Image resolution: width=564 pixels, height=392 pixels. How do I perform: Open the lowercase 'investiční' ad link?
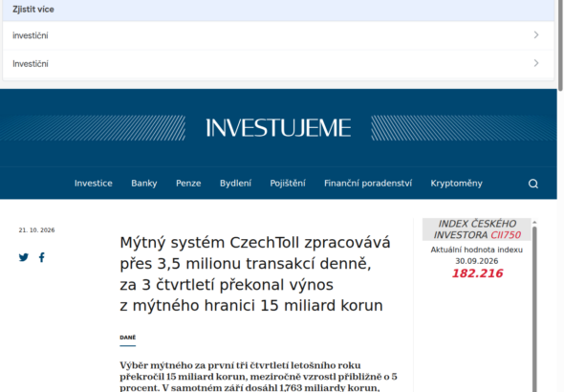[x=278, y=35]
